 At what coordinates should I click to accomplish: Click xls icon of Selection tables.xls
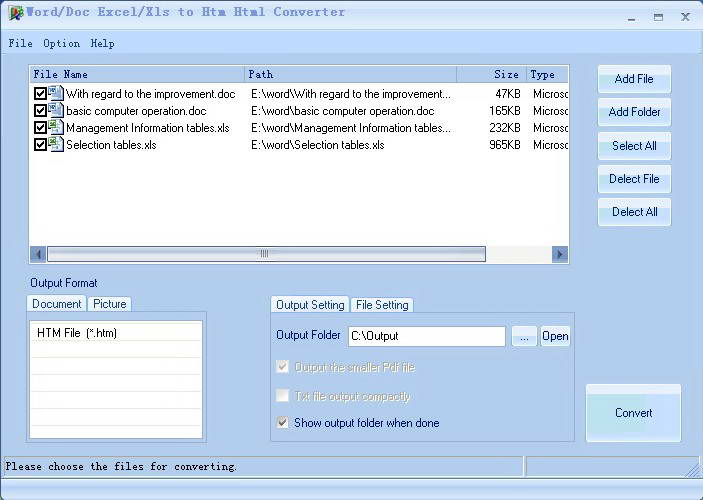coord(56,144)
